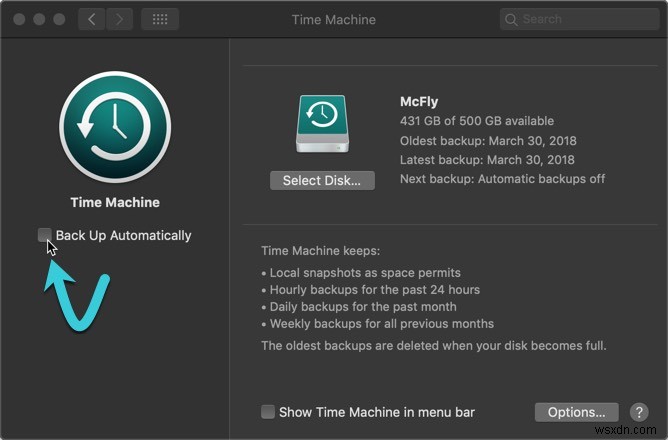Click the Time Machine keeps heading

point(320,252)
